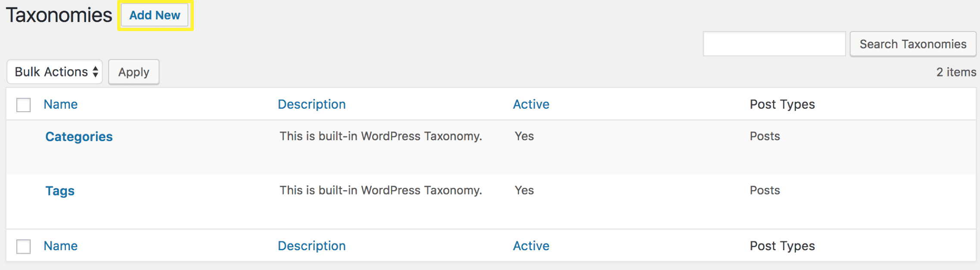Open the Tags taxonomy
980x270 pixels.
click(x=59, y=191)
